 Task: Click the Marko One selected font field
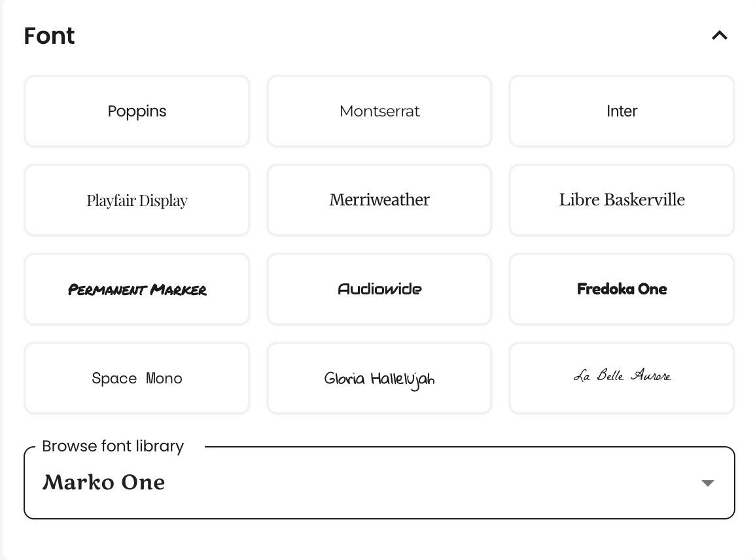click(379, 483)
